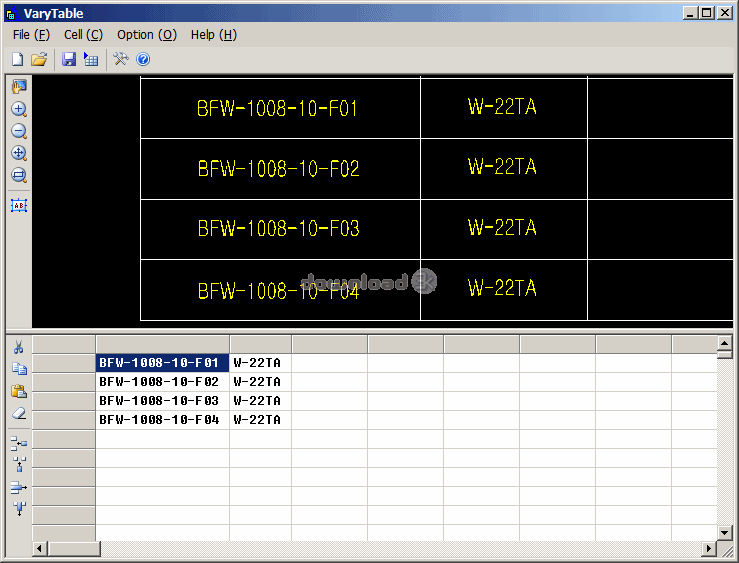This screenshot has height=563, width=739.
Task: Paste with the clipboard icon
Action: tap(19, 391)
